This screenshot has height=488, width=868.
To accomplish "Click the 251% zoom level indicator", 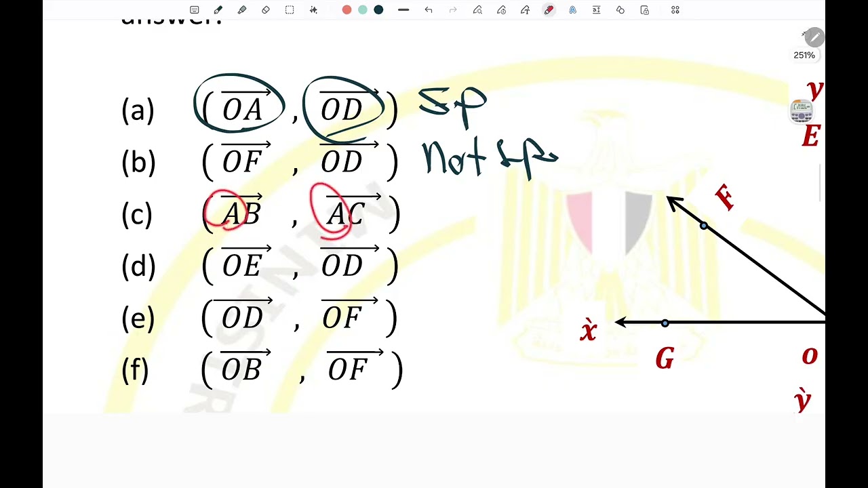I will (x=804, y=56).
